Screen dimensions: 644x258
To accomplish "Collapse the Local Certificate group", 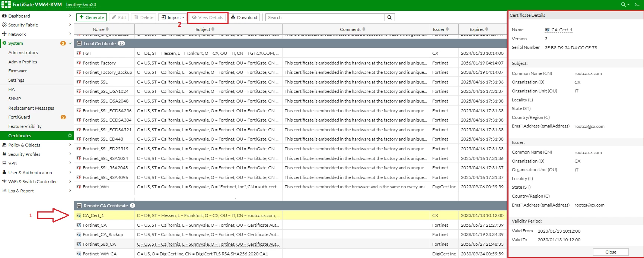I will click(79, 44).
